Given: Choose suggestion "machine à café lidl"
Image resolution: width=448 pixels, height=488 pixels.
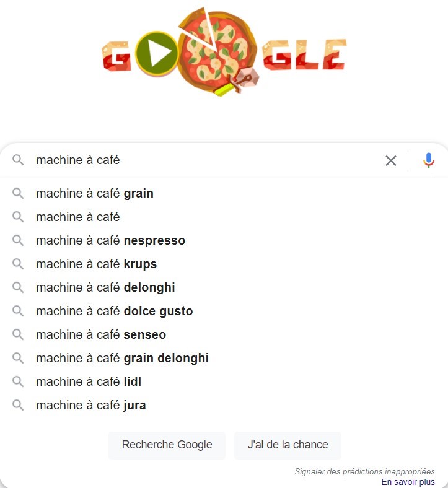Looking at the screenshot, I should tap(89, 381).
